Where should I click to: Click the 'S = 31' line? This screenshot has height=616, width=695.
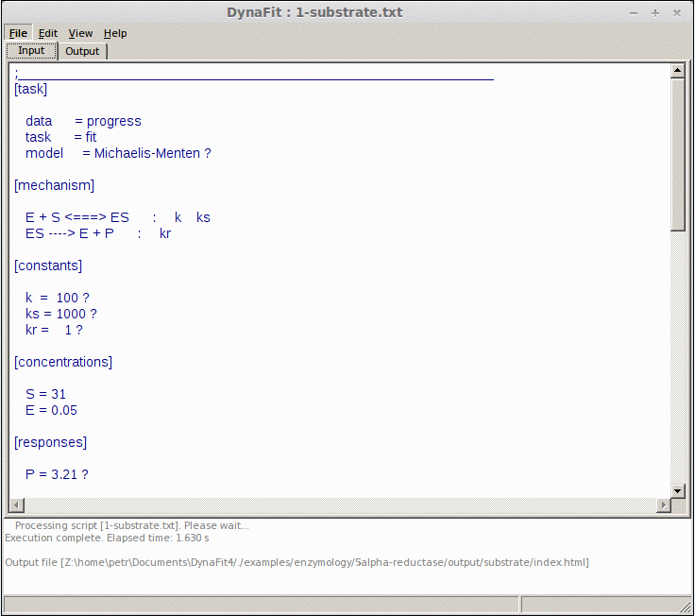tap(45, 394)
